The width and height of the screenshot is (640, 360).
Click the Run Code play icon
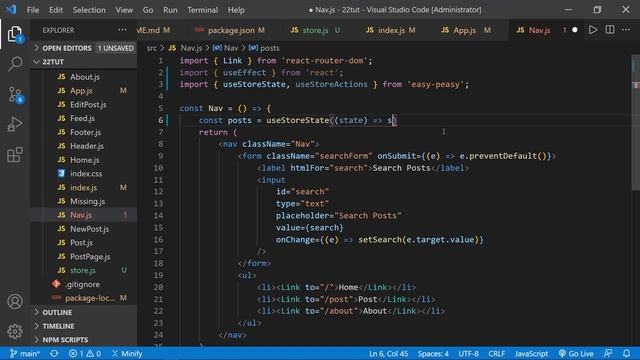[593, 30]
